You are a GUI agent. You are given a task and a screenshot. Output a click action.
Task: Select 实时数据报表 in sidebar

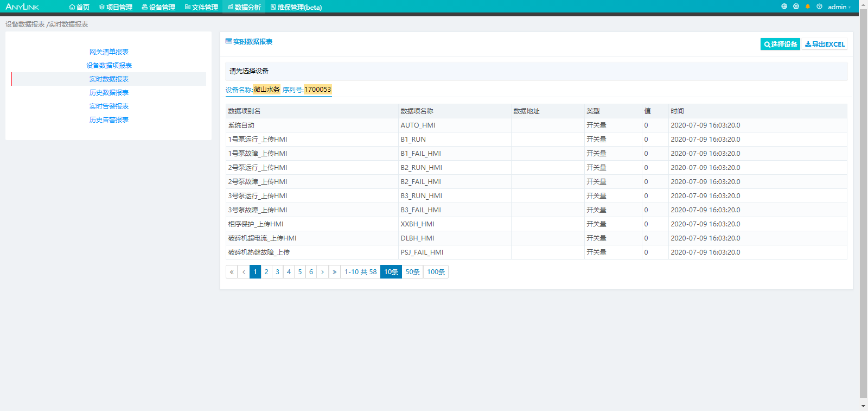click(x=109, y=79)
